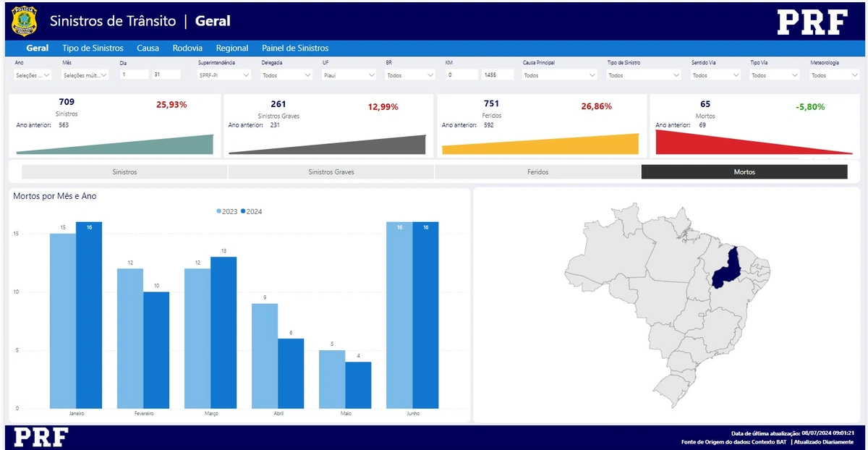Open the BR filter dropdown
The width and height of the screenshot is (868, 450).
click(411, 75)
